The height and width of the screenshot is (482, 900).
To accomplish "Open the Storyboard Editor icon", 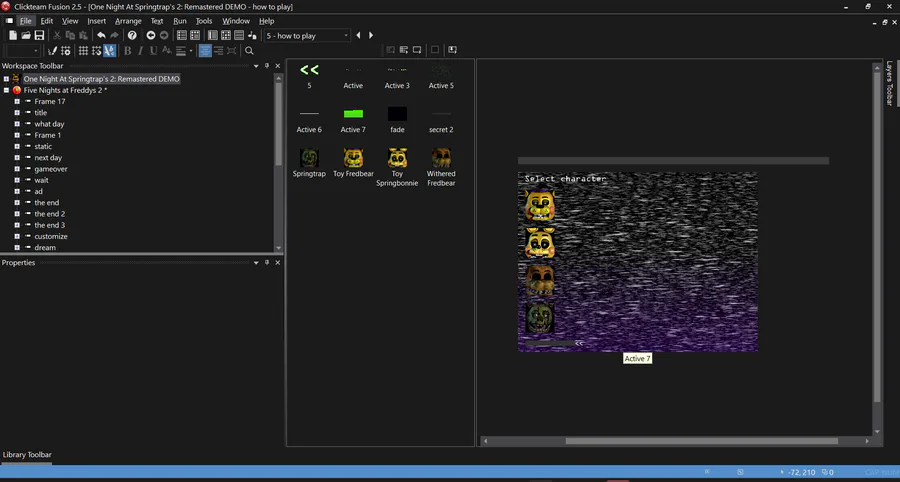I will pos(181,36).
